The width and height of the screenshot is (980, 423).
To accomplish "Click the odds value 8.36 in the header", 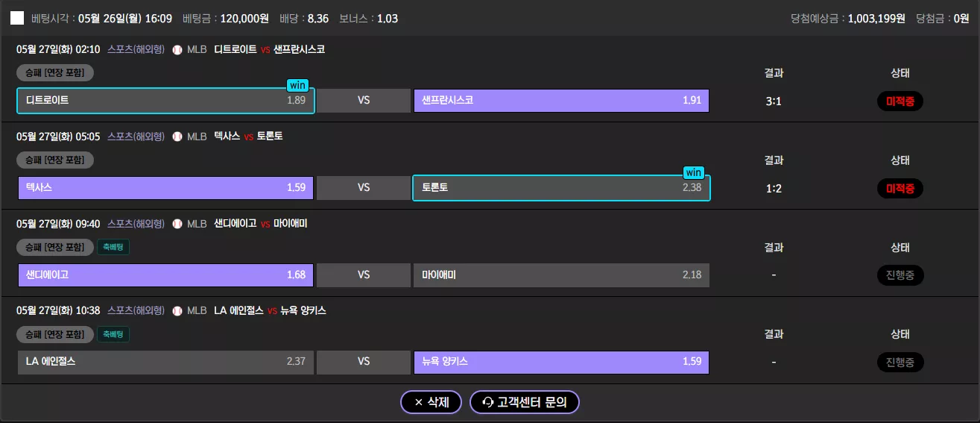I will [318, 19].
